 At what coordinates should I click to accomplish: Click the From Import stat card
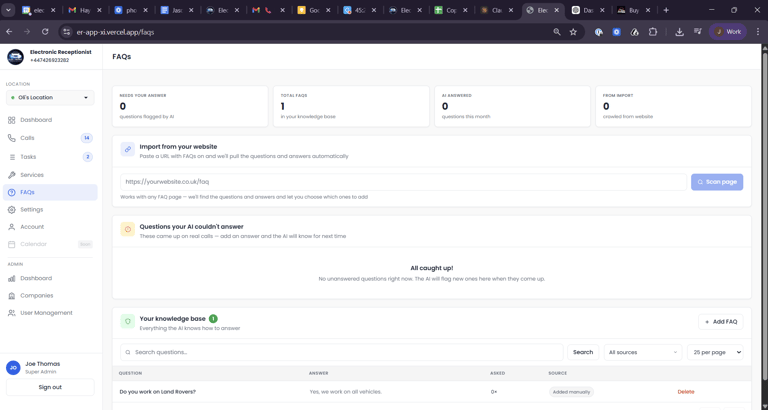pos(673,106)
